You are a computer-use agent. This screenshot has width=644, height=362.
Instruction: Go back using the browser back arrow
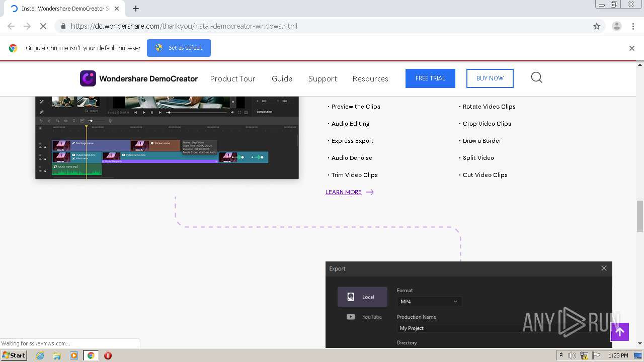[x=11, y=26]
